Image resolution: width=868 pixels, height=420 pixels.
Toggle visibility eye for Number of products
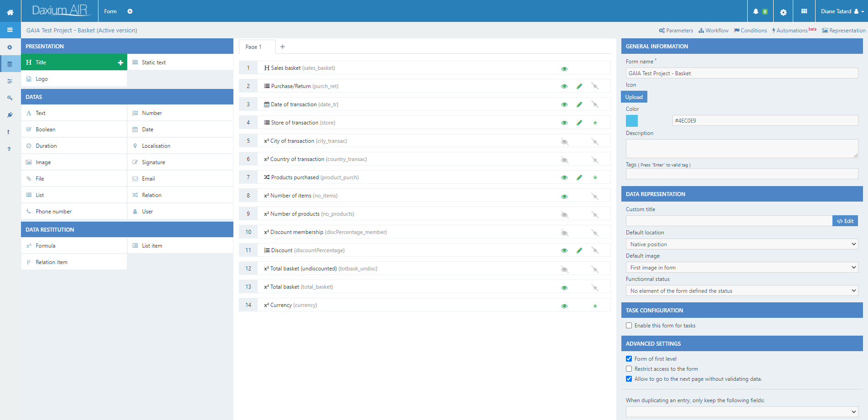tap(564, 215)
